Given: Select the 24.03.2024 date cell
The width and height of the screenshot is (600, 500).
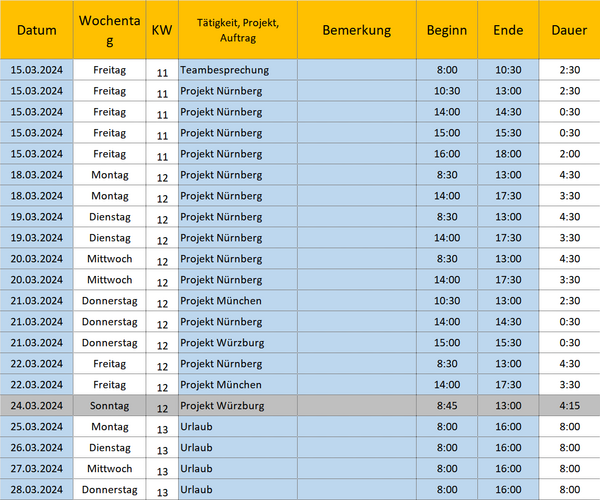Looking at the screenshot, I should coord(37,406).
